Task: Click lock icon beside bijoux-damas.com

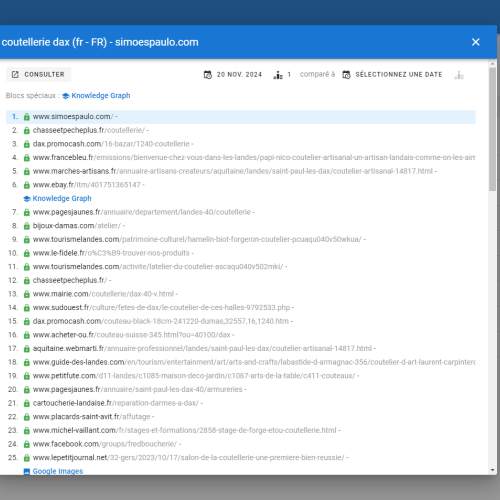Action: pos(27,226)
